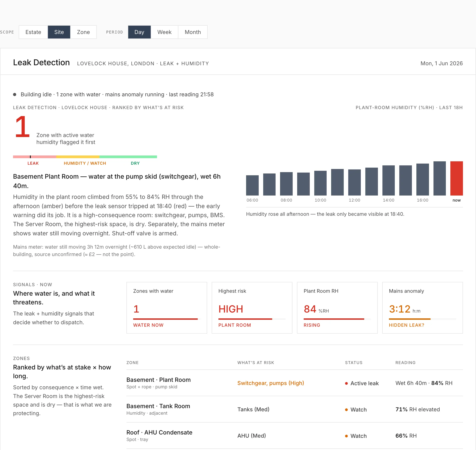The width and height of the screenshot is (476, 450).
Task: Click the READING column header
Action: click(406, 363)
